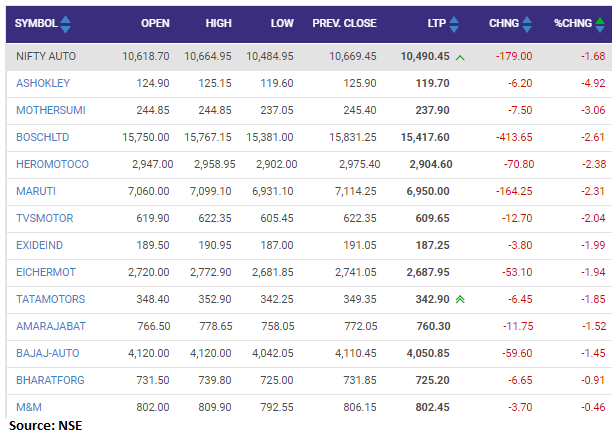The height and width of the screenshot is (439, 612).
Task: Click the M&M symbol link
Action: pos(29,407)
